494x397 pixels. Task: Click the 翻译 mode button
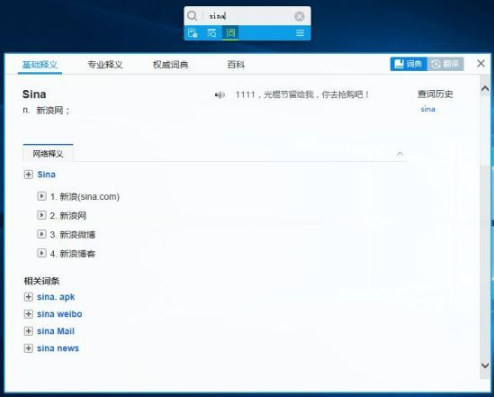(x=445, y=64)
